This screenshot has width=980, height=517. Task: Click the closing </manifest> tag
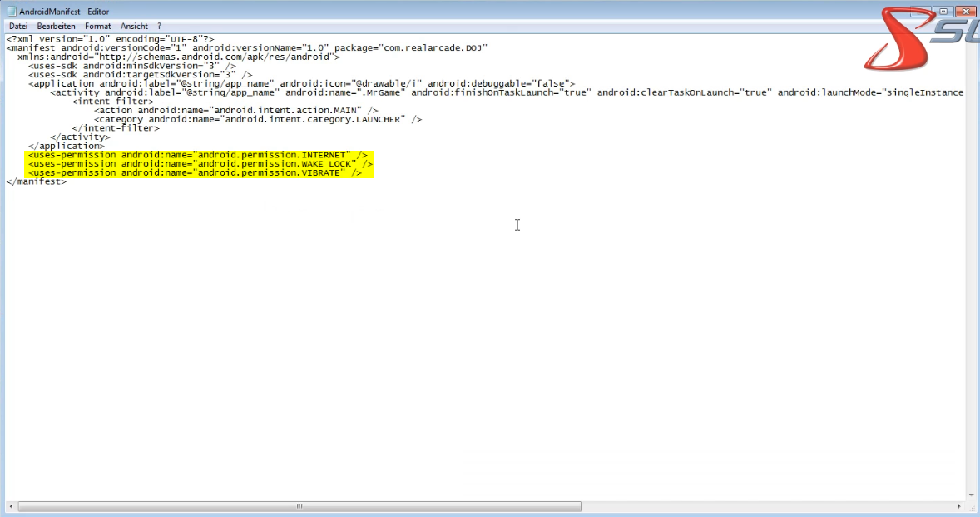coord(37,181)
